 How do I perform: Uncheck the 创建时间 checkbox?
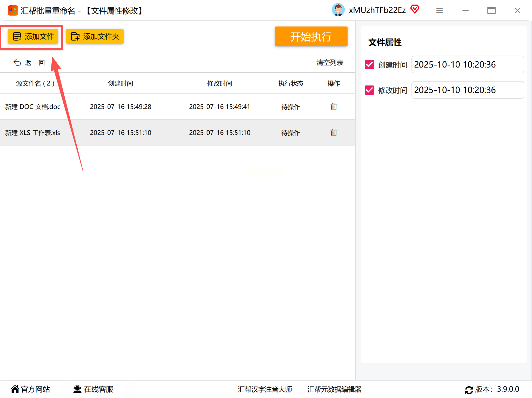369,64
